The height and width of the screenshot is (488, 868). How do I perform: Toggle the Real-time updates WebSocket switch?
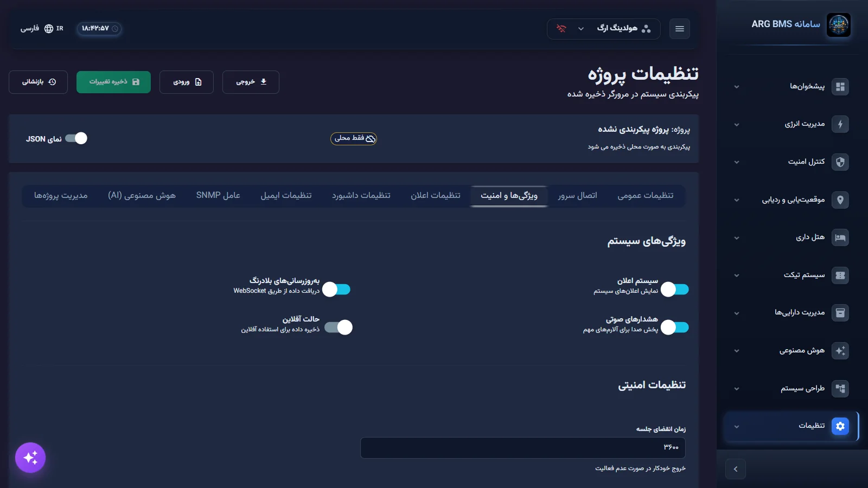pyautogui.click(x=336, y=290)
